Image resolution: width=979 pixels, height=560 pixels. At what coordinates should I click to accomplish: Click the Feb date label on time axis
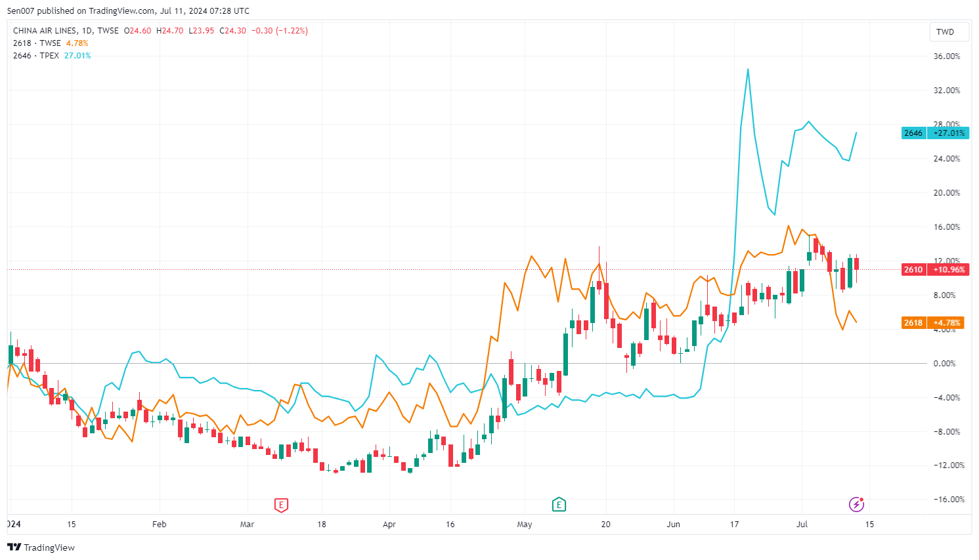pyautogui.click(x=159, y=525)
